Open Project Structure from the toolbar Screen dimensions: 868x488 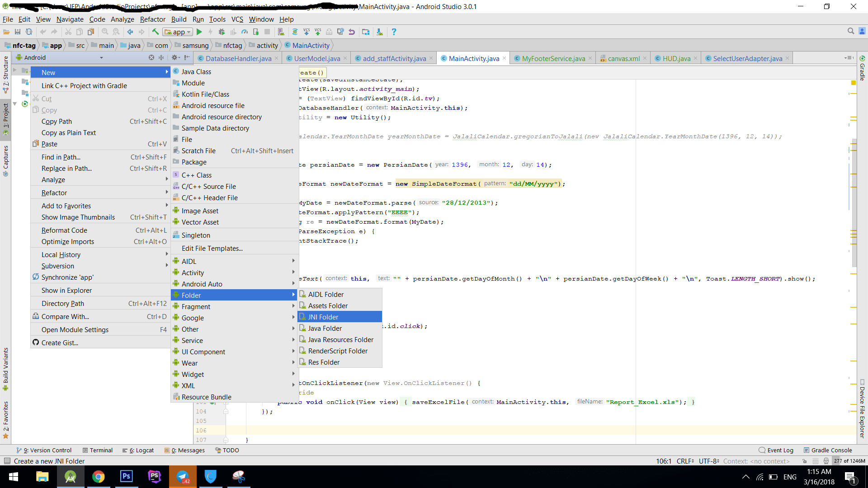(x=366, y=32)
